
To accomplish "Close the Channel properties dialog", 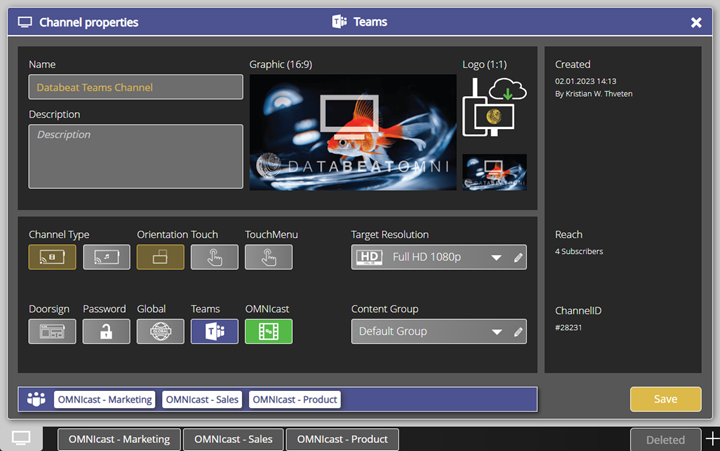I will (x=696, y=22).
